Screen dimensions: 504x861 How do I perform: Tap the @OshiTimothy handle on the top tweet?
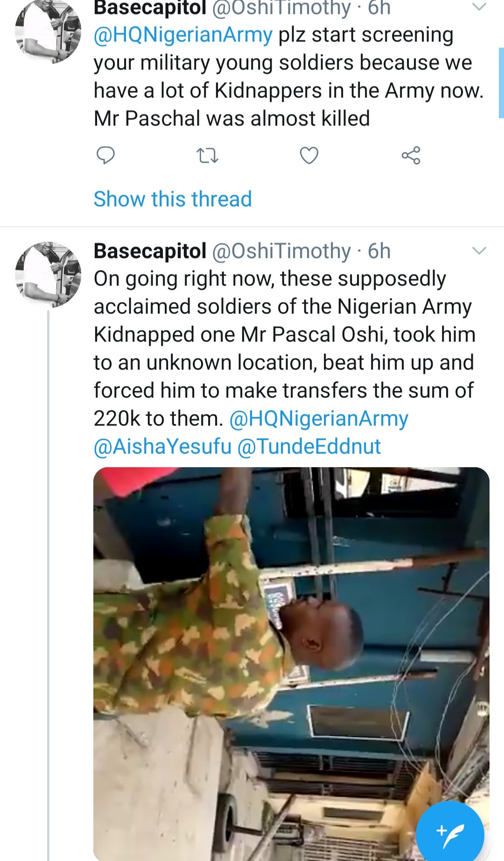tap(281, 7)
